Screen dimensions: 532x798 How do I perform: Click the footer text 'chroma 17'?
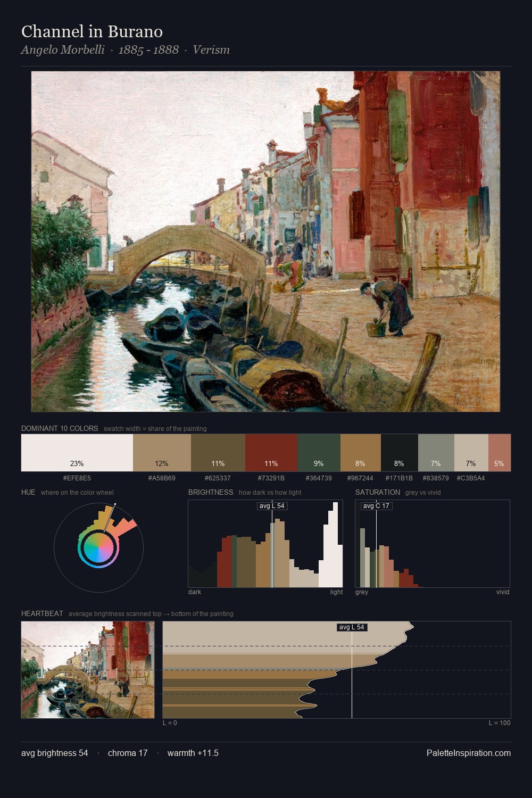click(x=128, y=753)
